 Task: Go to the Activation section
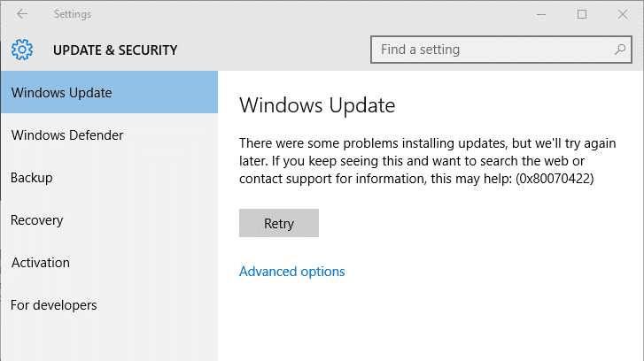tap(41, 263)
